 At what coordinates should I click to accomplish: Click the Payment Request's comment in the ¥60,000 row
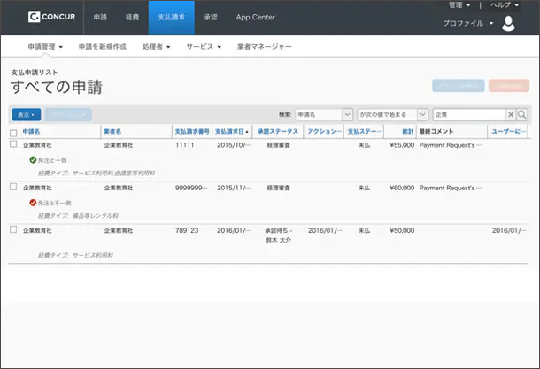click(450, 187)
